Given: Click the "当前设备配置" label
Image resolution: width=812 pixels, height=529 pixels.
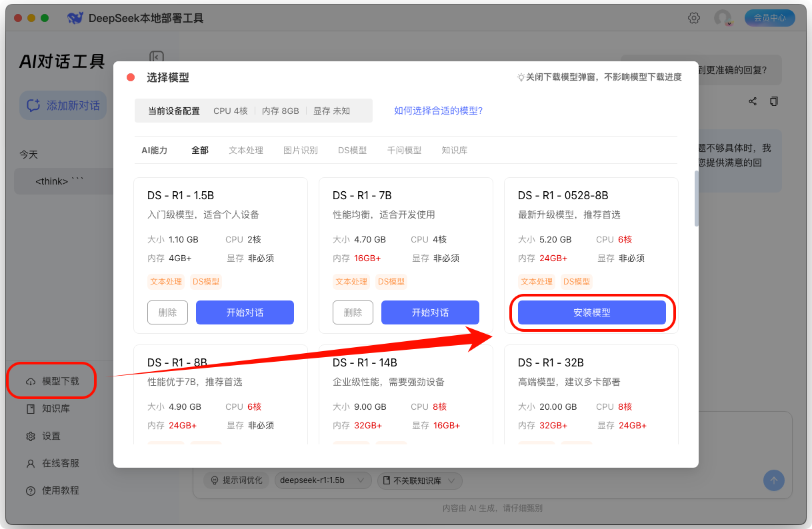Looking at the screenshot, I should [174, 111].
